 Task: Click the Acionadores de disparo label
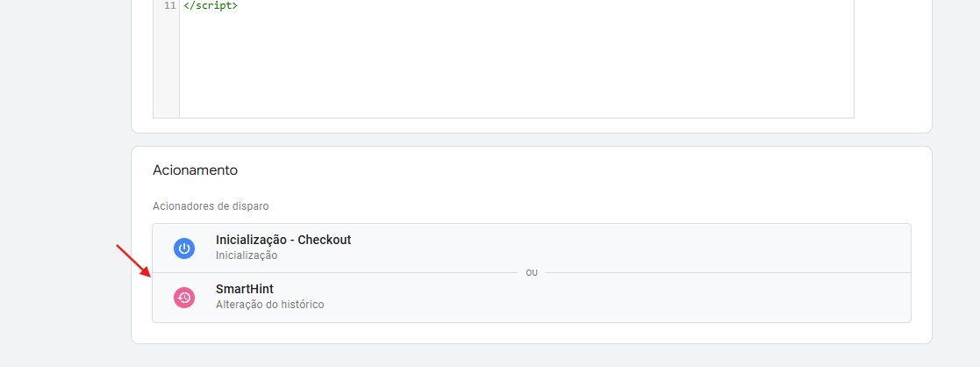211,206
